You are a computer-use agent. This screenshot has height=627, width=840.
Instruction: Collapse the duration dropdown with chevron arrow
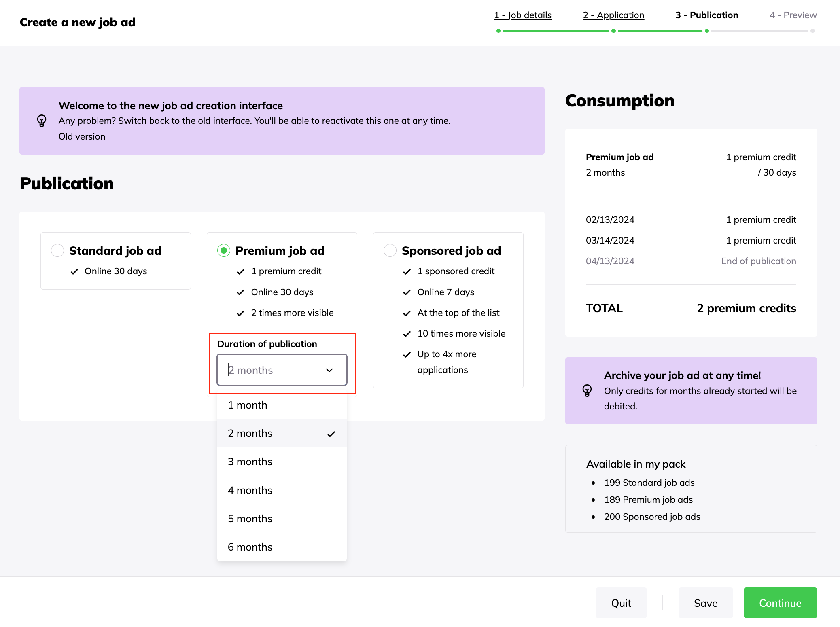click(x=329, y=370)
